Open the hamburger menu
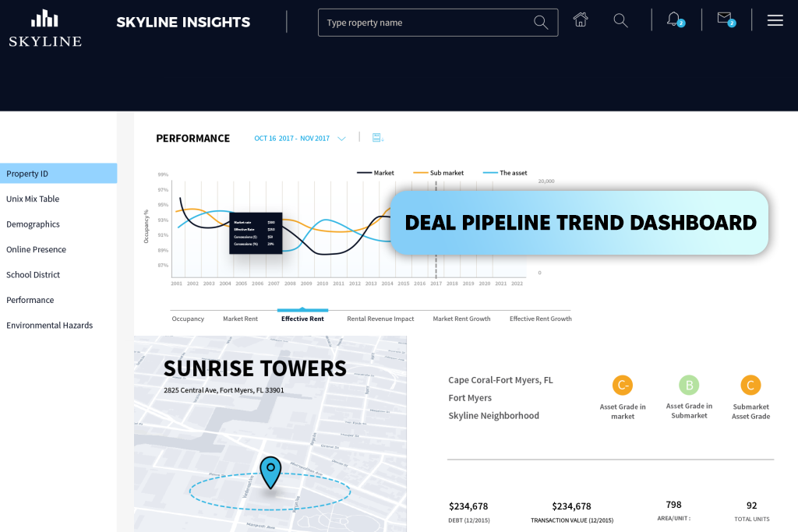The image size is (798, 532). (775, 20)
